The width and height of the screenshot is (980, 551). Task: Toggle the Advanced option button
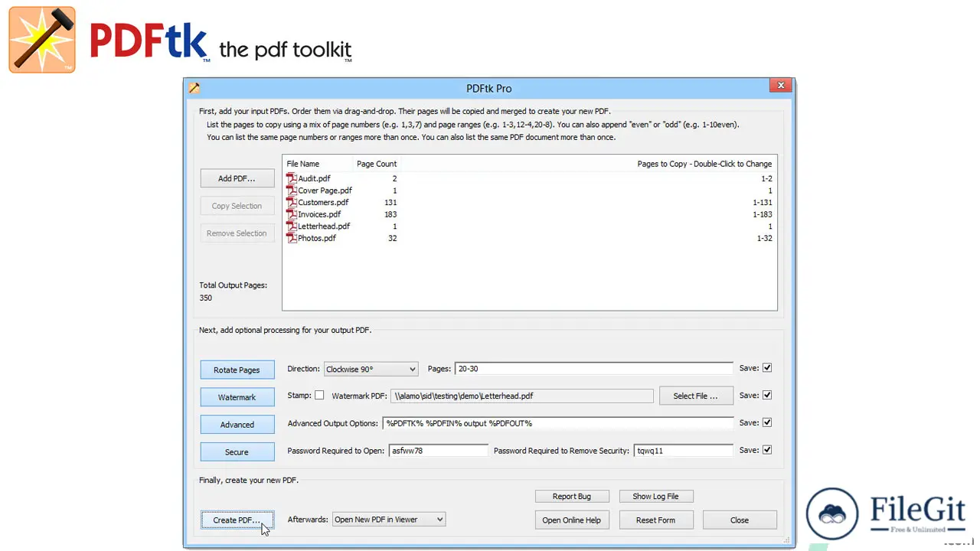click(237, 425)
